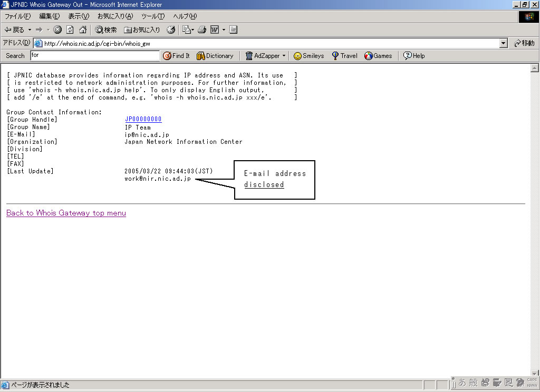Screen dimensions: 540x392
Task: Click the Japan Network Information Center text
Action: pos(184,141)
